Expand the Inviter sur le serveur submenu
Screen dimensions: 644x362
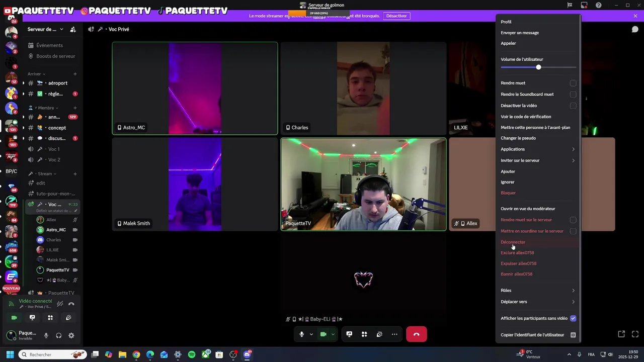538,160
